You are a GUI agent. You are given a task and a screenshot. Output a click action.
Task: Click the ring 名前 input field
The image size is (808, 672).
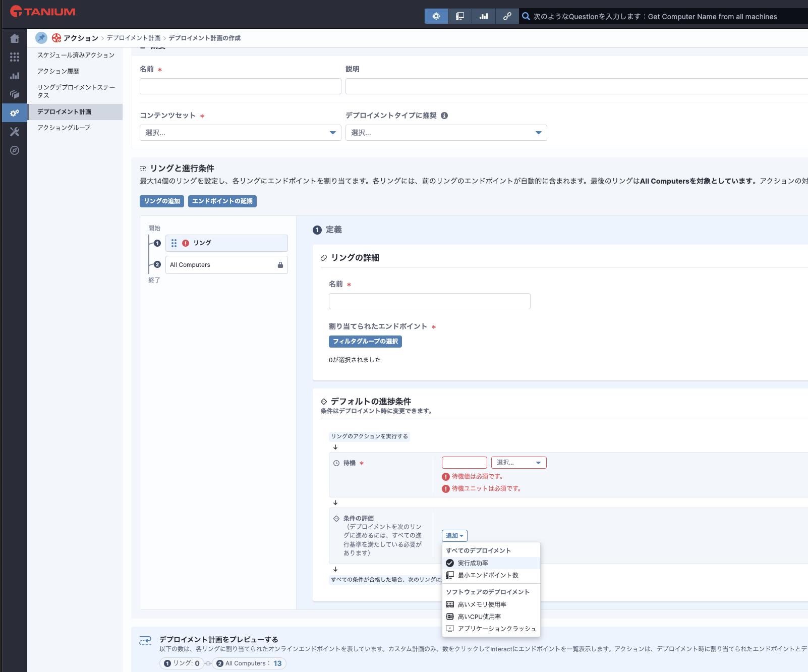click(x=429, y=301)
